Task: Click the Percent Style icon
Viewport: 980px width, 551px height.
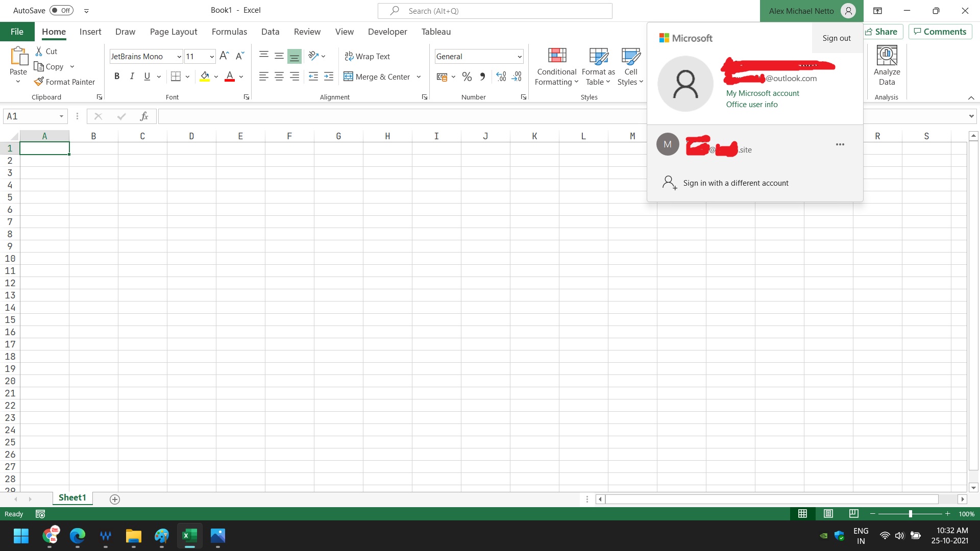Action: coord(467,77)
